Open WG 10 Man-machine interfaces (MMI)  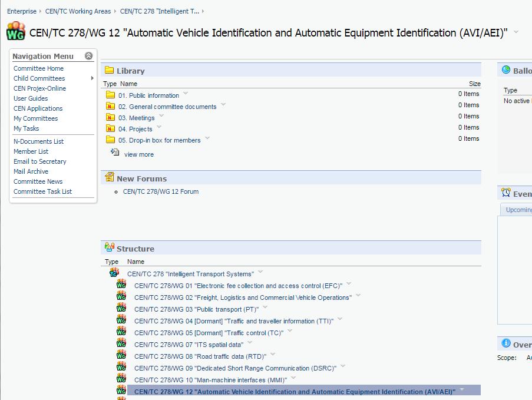tap(210, 380)
